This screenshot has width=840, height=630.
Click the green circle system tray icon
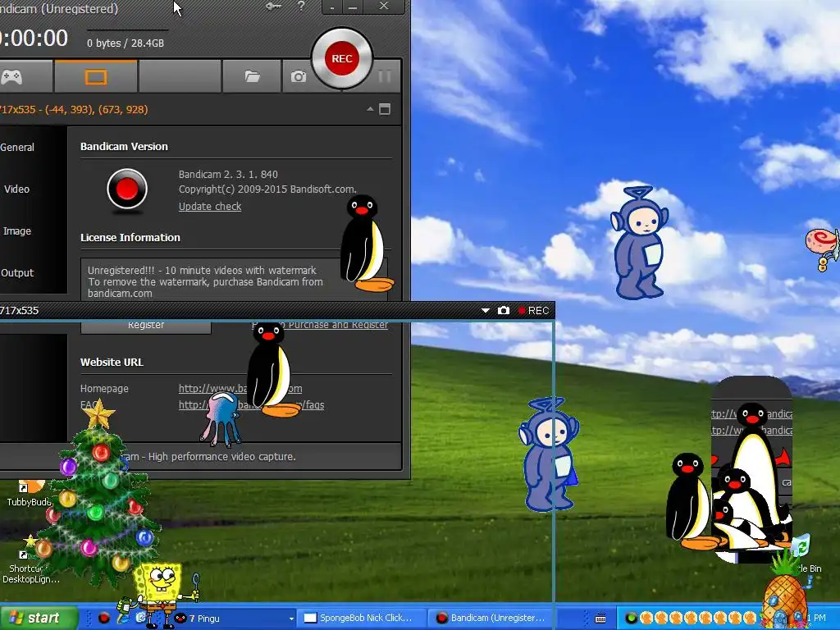pos(631,619)
